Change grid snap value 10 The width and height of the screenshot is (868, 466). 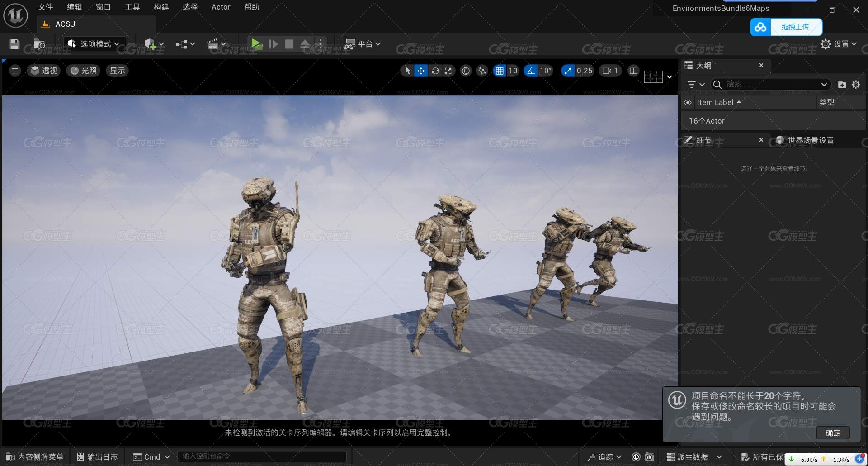click(513, 71)
